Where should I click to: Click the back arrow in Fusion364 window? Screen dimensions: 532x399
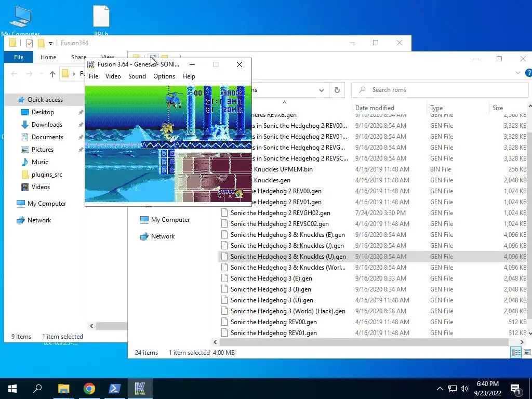(x=14, y=74)
